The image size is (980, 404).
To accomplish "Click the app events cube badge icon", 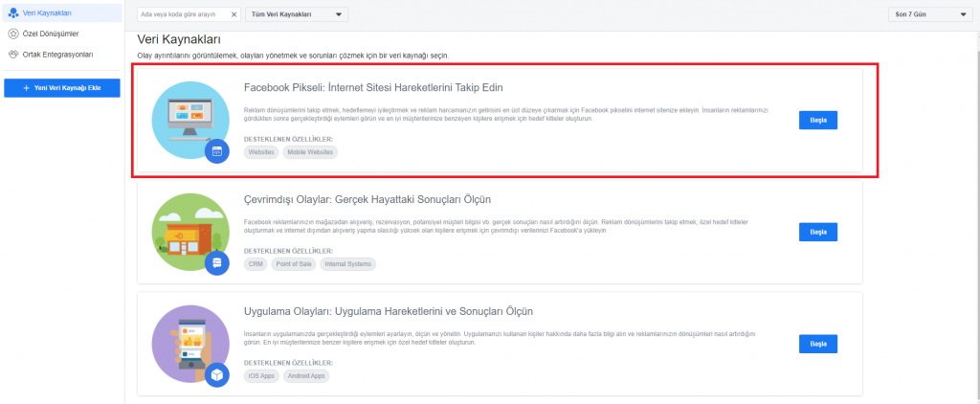I will [x=217, y=374].
